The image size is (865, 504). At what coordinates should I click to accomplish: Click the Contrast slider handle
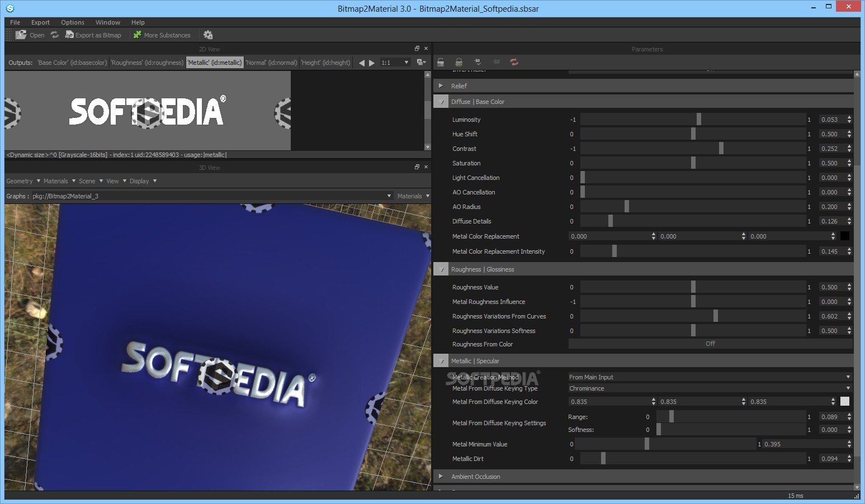pos(721,148)
